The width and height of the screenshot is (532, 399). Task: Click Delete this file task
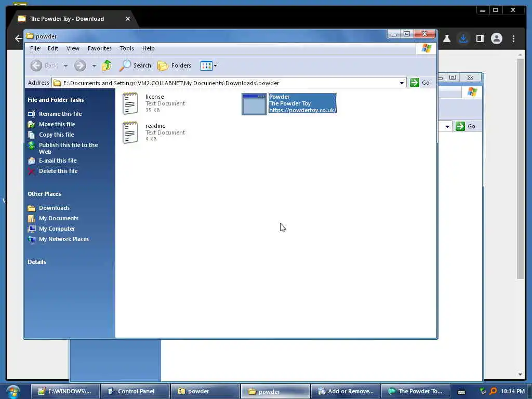(58, 171)
